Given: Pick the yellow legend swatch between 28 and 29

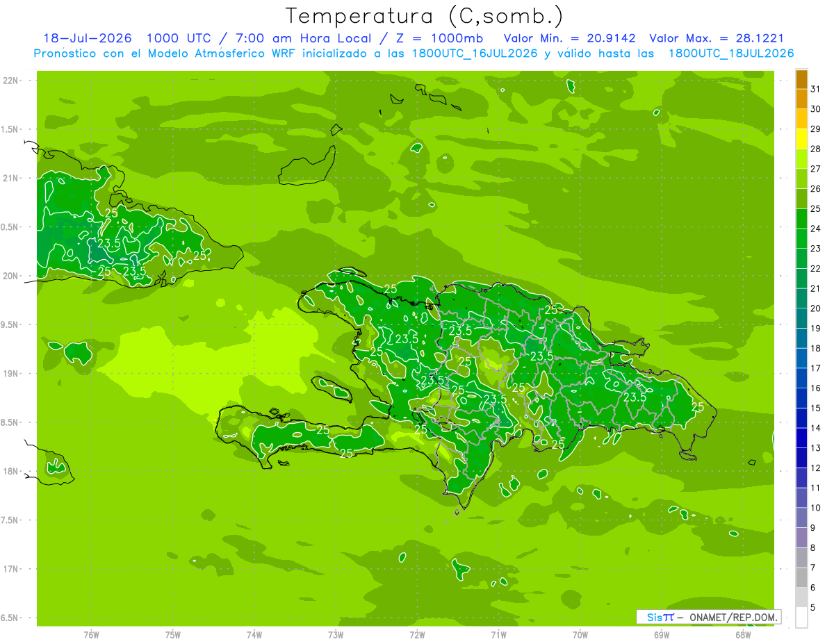Looking at the screenshot, I should [x=801, y=139].
